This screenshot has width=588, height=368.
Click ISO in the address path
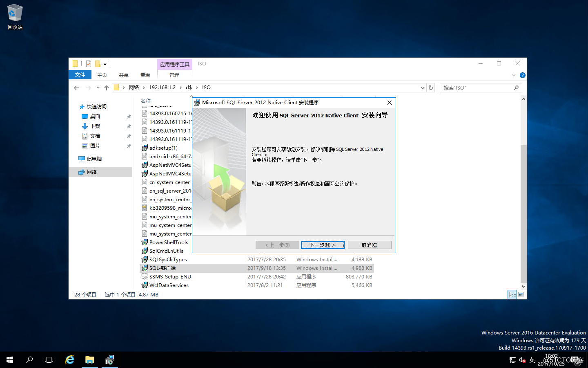[x=206, y=88]
